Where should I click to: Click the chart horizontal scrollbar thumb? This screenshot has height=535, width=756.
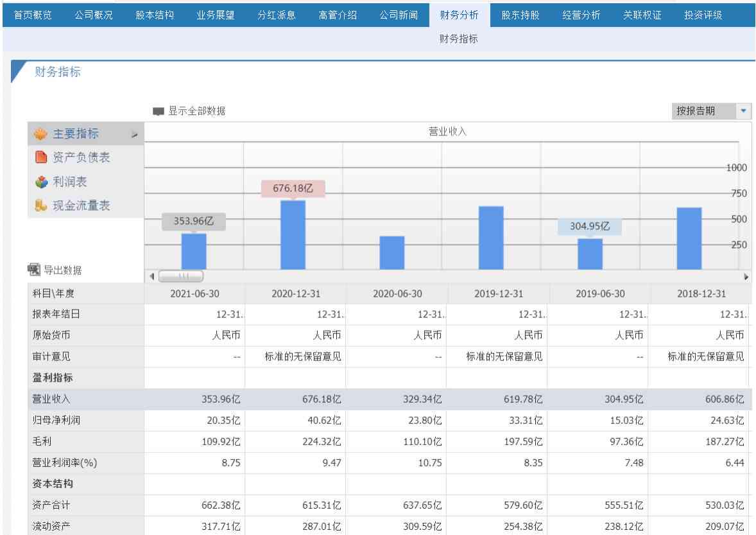180,276
